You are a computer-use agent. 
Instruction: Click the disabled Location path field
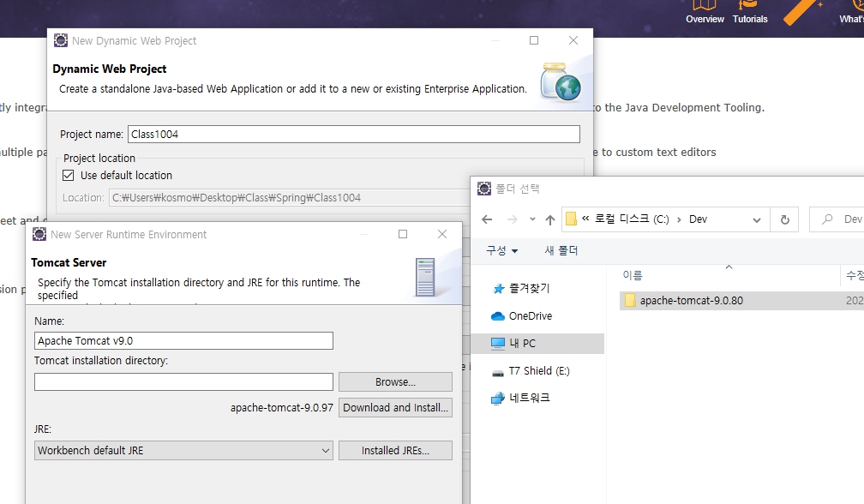(290, 198)
